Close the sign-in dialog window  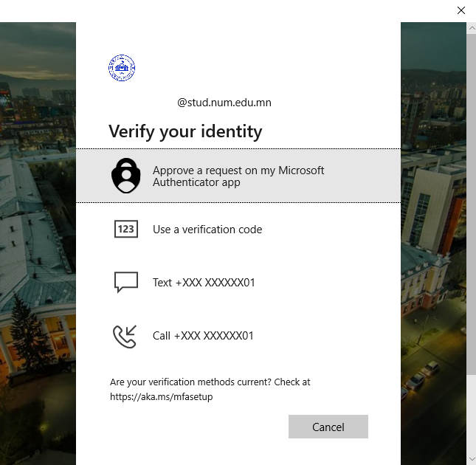pyautogui.click(x=461, y=10)
